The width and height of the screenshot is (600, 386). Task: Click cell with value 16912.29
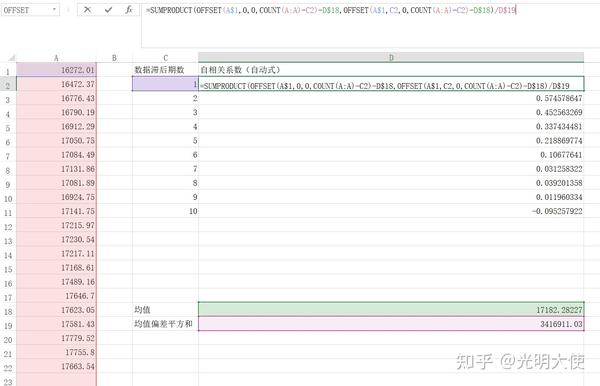57,127
